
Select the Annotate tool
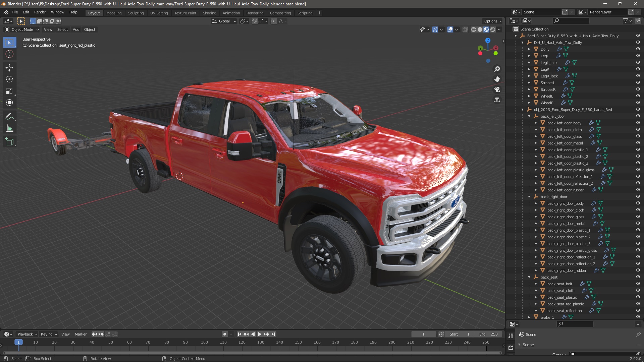click(x=9, y=117)
